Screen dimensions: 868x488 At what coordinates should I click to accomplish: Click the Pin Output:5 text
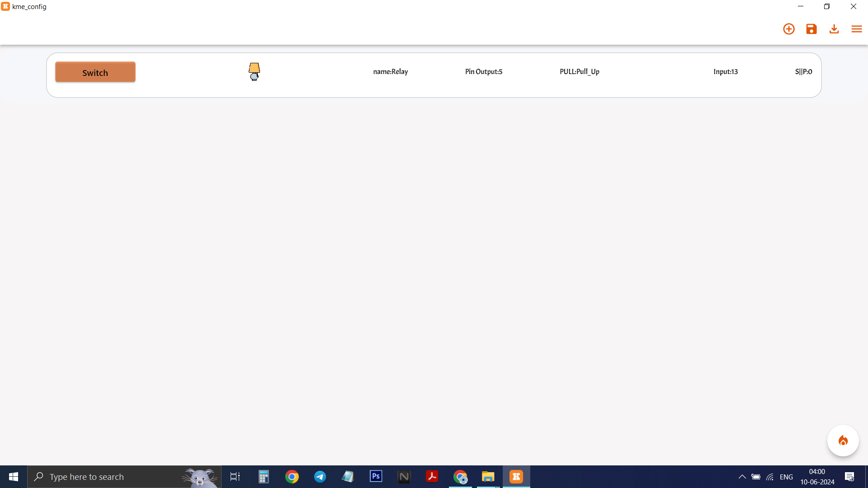[x=484, y=71]
